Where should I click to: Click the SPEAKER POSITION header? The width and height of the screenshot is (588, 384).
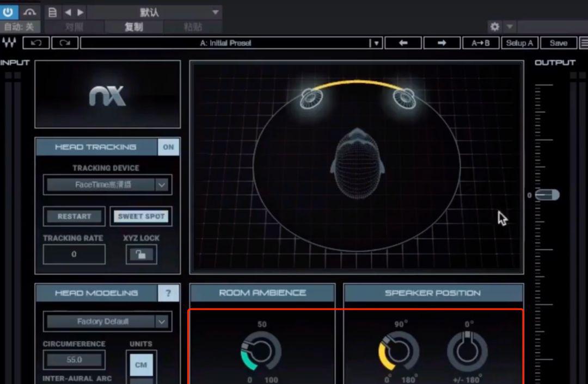coord(433,293)
